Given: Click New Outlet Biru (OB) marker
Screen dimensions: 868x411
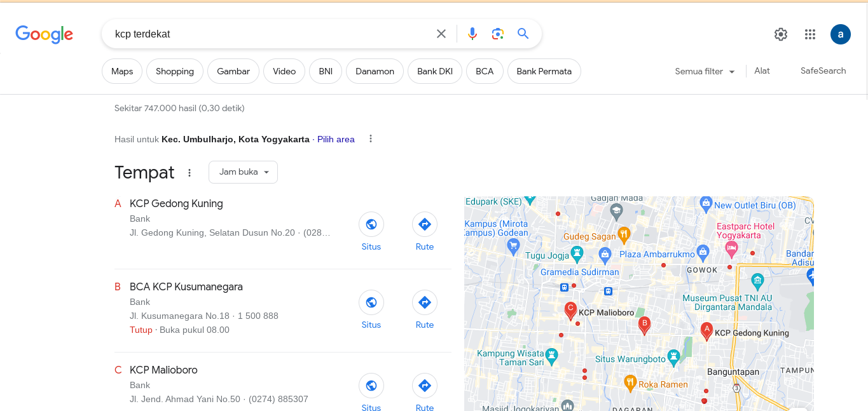Looking at the screenshot, I should 705,204.
